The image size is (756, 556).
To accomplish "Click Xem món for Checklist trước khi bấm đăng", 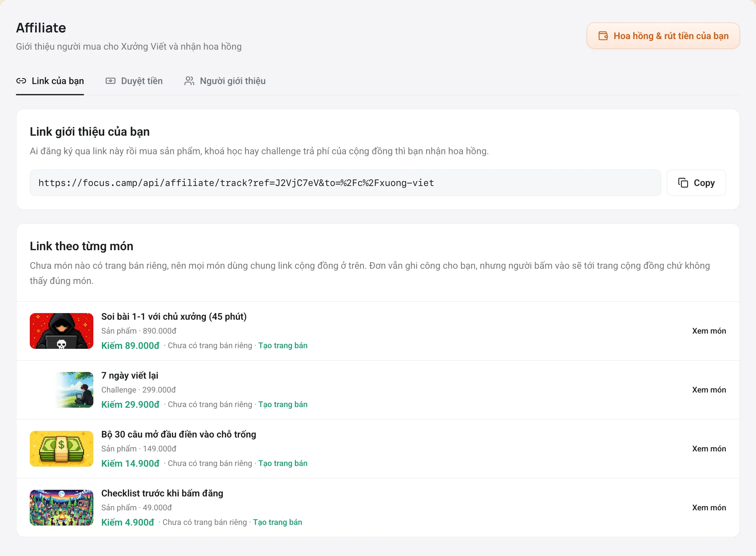I will 709,508.
